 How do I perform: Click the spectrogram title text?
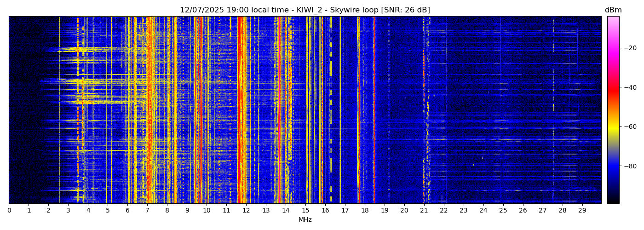pos(305,10)
